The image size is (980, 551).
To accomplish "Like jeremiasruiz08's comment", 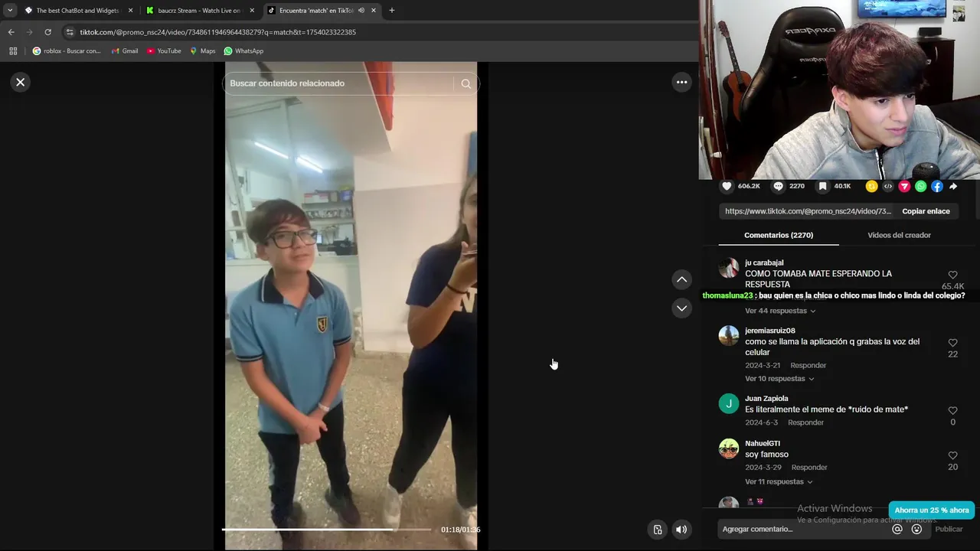I will (x=952, y=343).
